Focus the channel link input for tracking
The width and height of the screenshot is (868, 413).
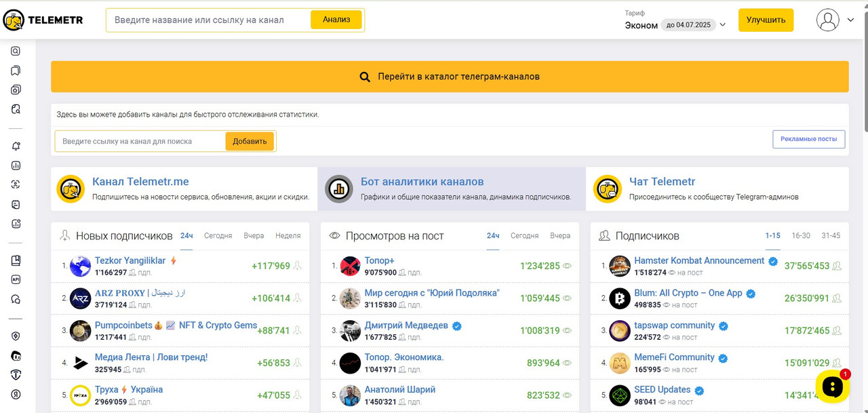(x=140, y=141)
